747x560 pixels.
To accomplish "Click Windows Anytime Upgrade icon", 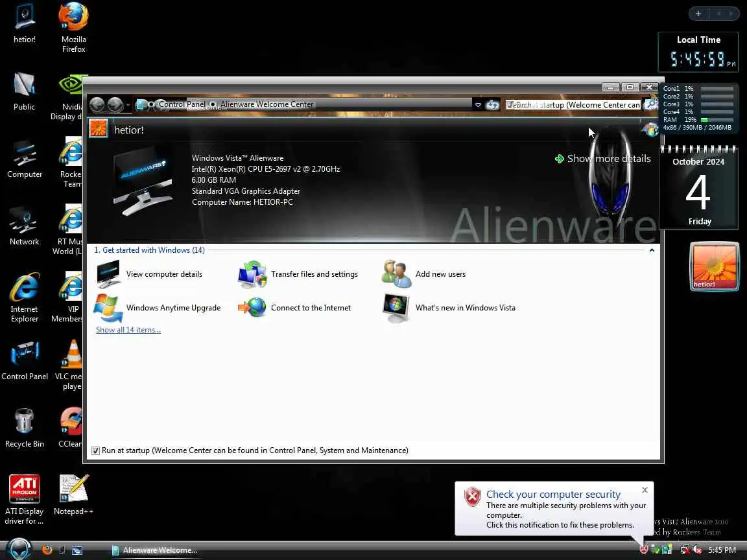I will pos(108,308).
